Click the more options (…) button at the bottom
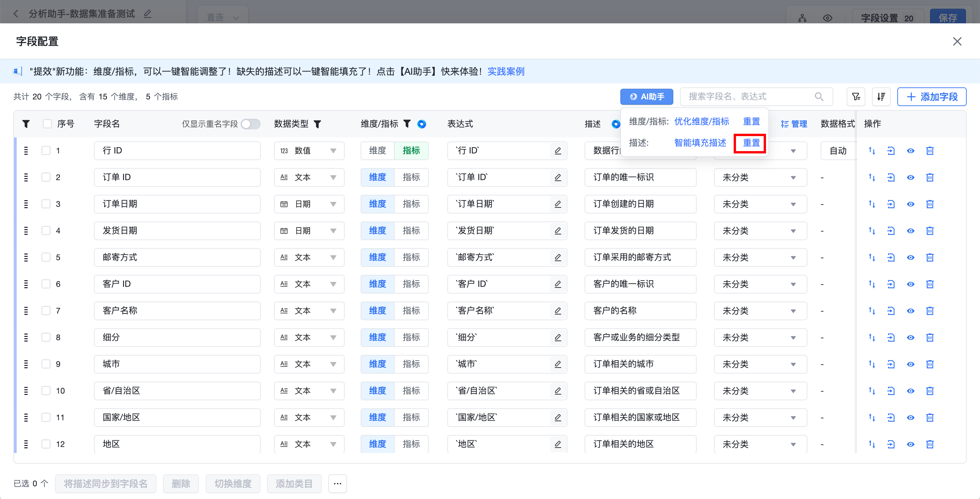980x499 pixels. click(337, 484)
